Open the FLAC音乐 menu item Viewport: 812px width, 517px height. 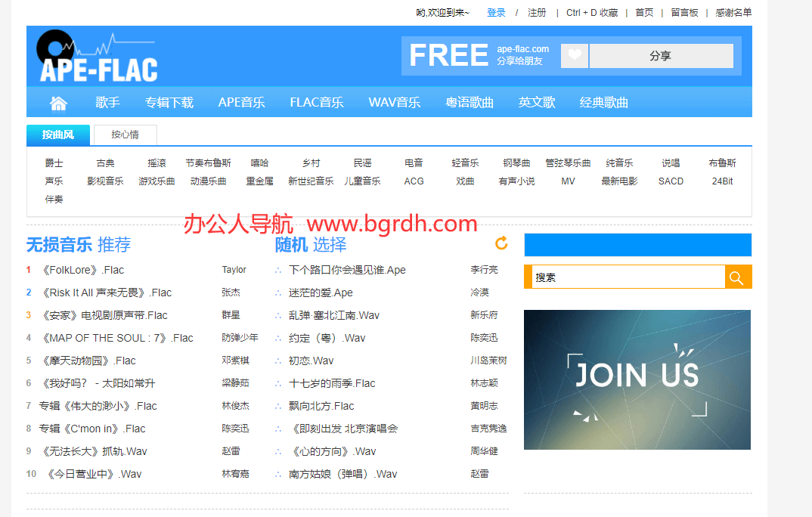[316, 103]
